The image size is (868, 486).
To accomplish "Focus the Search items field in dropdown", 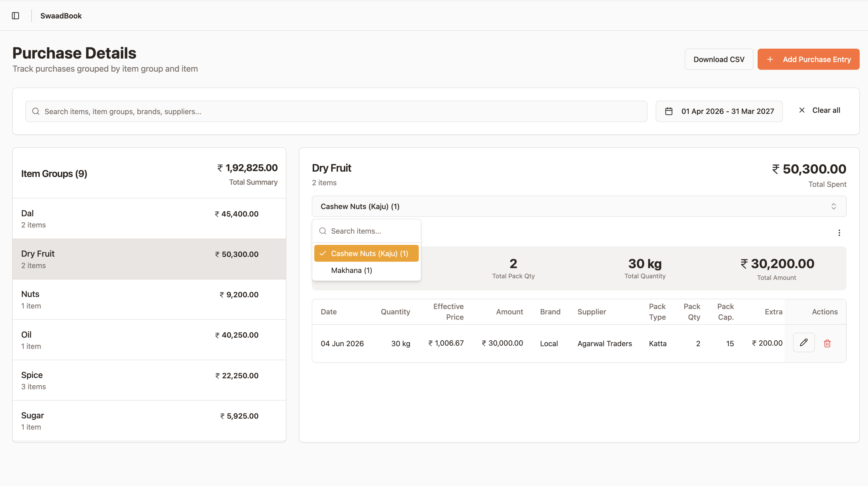I will 366,231.
